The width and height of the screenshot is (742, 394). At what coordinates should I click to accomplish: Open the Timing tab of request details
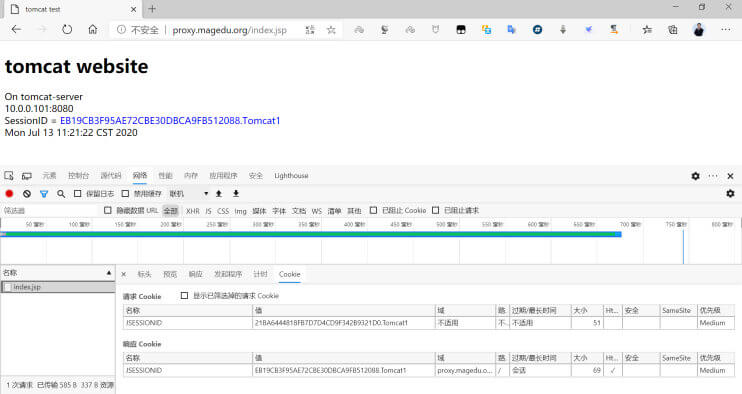pyautogui.click(x=260, y=274)
